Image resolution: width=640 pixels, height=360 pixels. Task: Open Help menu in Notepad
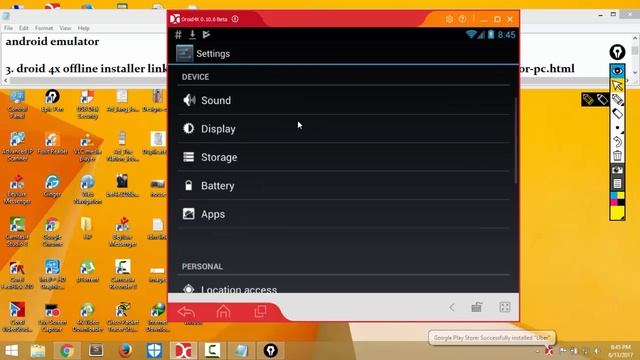coord(84,28)
